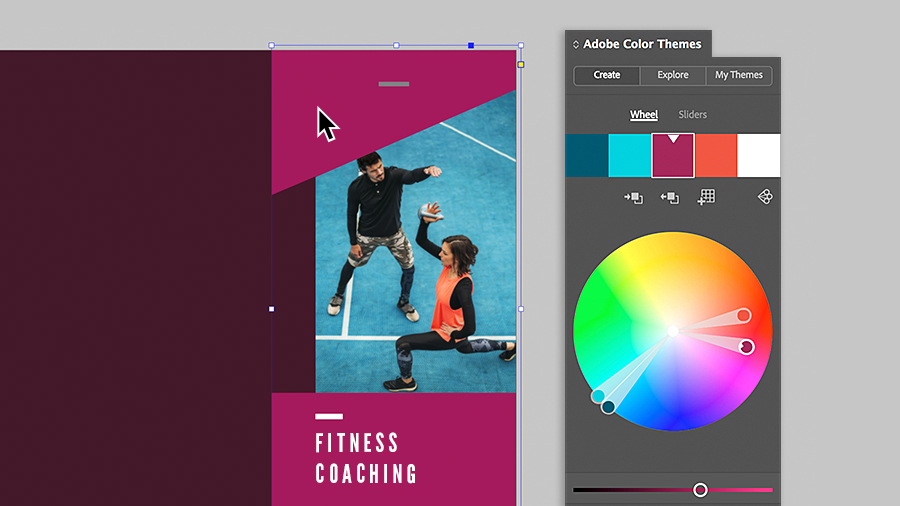
Task: Switch to Sliders view
Action: tap(692, 115)
